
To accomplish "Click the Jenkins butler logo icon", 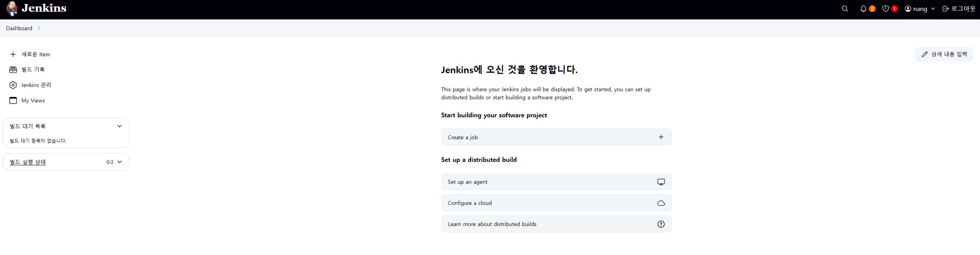I will pyautogui.click(x=12, y=8).
